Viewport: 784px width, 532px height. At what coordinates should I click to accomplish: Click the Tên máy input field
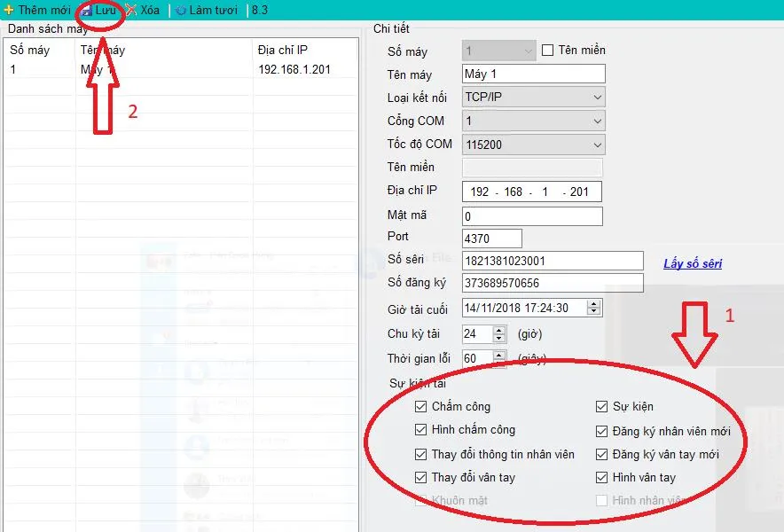533,74
